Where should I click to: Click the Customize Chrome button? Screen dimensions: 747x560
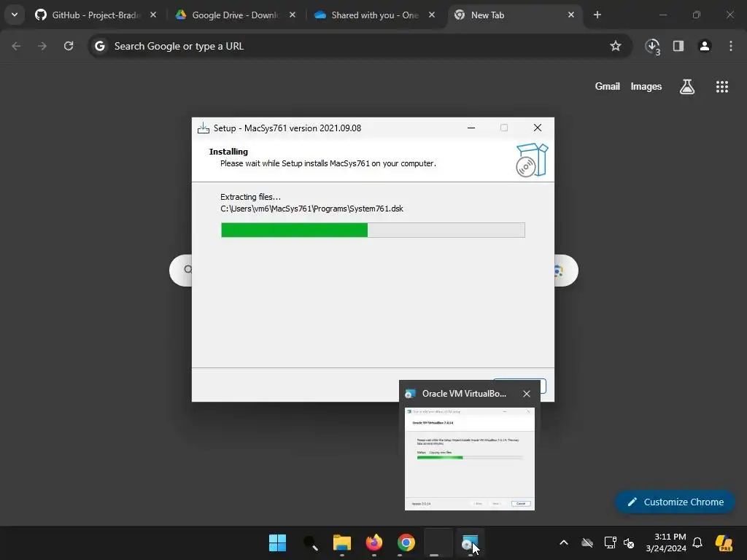click(675, 502)
